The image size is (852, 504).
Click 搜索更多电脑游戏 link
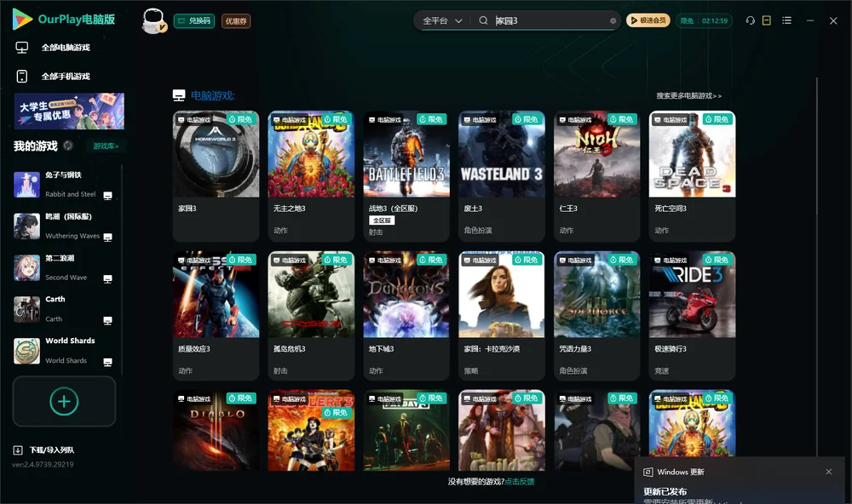[688, 95]
